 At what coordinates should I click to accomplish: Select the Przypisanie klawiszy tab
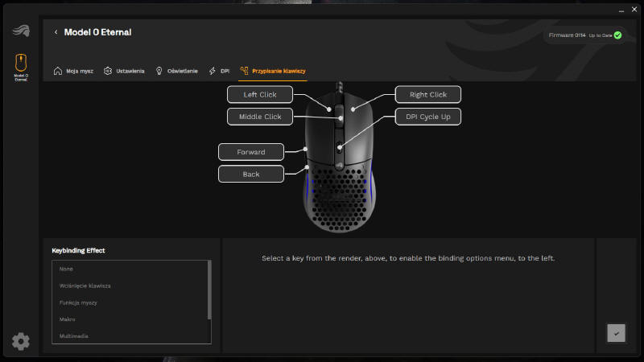(272, 71)
